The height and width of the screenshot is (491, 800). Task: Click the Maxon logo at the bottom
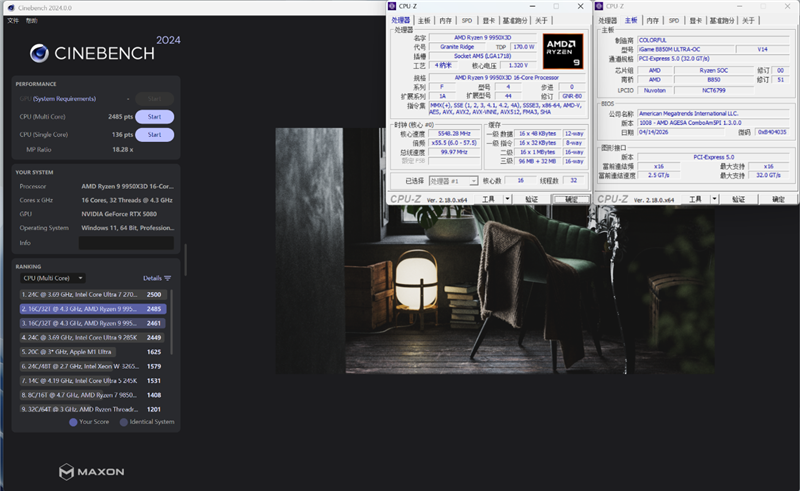(x=92, y=472)
